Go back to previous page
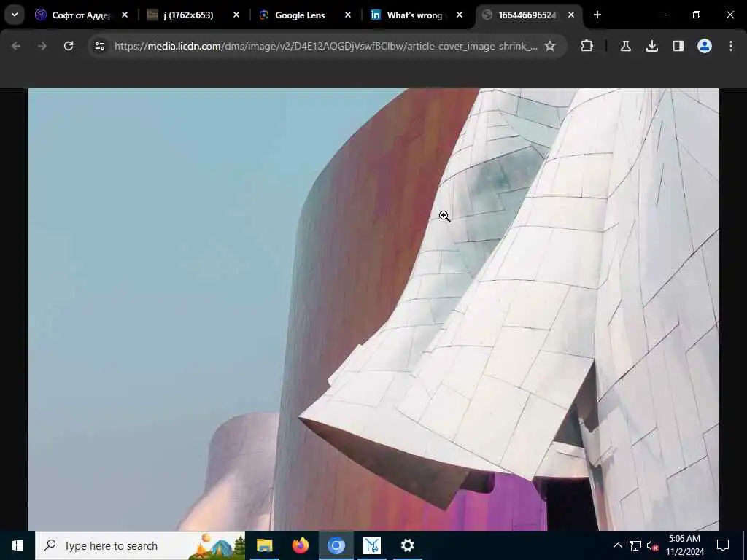Image resolution: width=747 pixels, height=560 pixels. pos(16,46)
